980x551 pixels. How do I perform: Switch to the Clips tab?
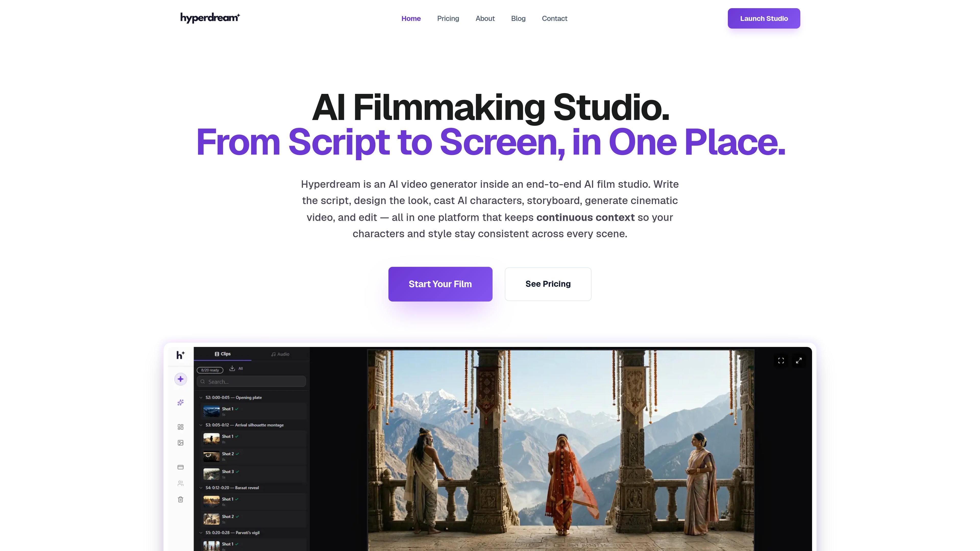[x=223, y=354]
